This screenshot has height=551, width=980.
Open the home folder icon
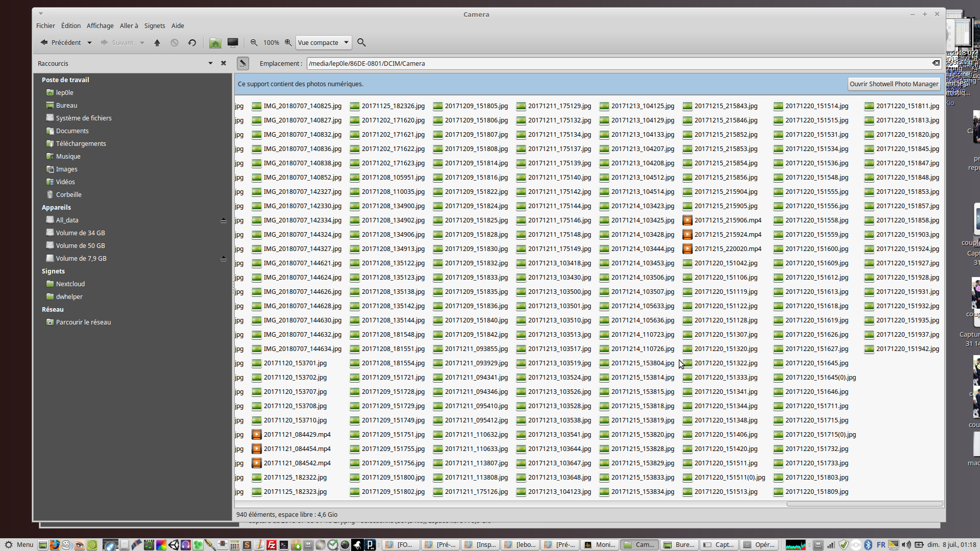(x=215, y=43)
